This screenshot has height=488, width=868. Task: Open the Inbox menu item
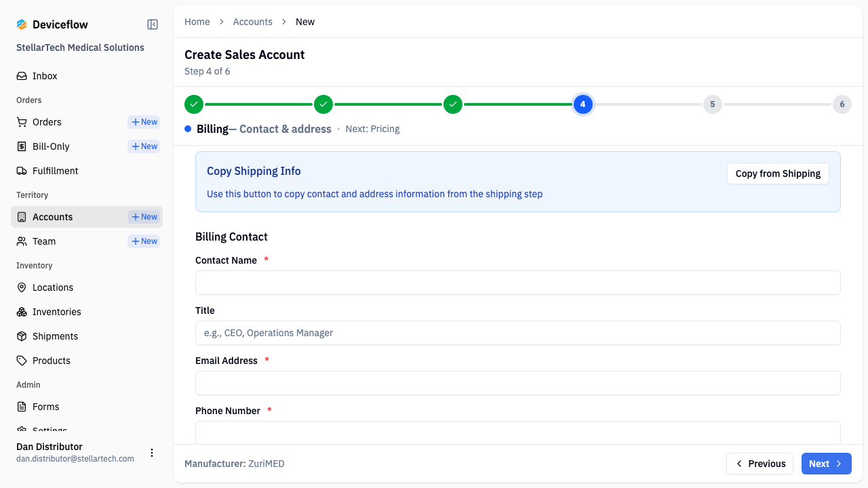click(87, 76)
